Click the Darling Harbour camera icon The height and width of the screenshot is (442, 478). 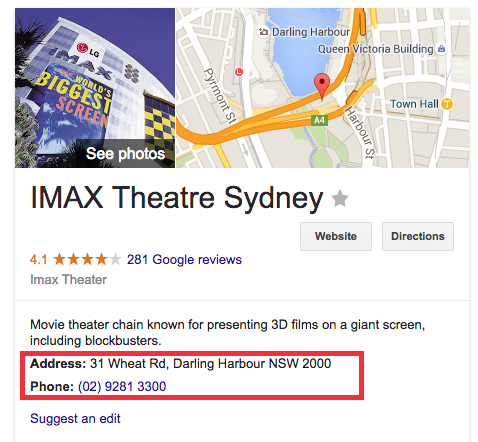[x=263, y=32]
